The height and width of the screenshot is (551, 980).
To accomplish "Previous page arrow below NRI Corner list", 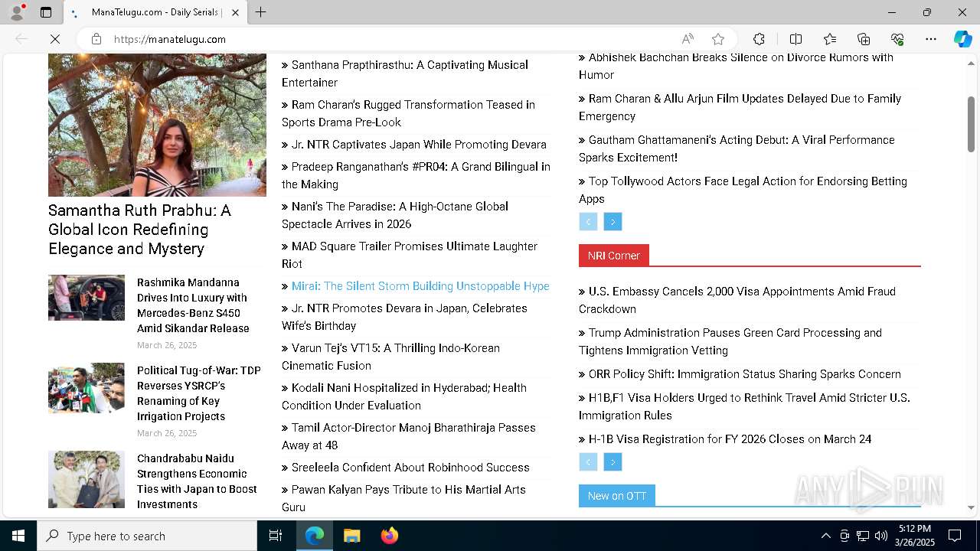I will [588, 462].
